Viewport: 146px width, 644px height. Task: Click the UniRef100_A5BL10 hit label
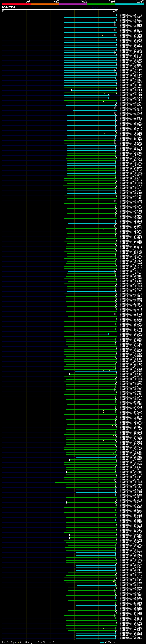coord(131,20)
